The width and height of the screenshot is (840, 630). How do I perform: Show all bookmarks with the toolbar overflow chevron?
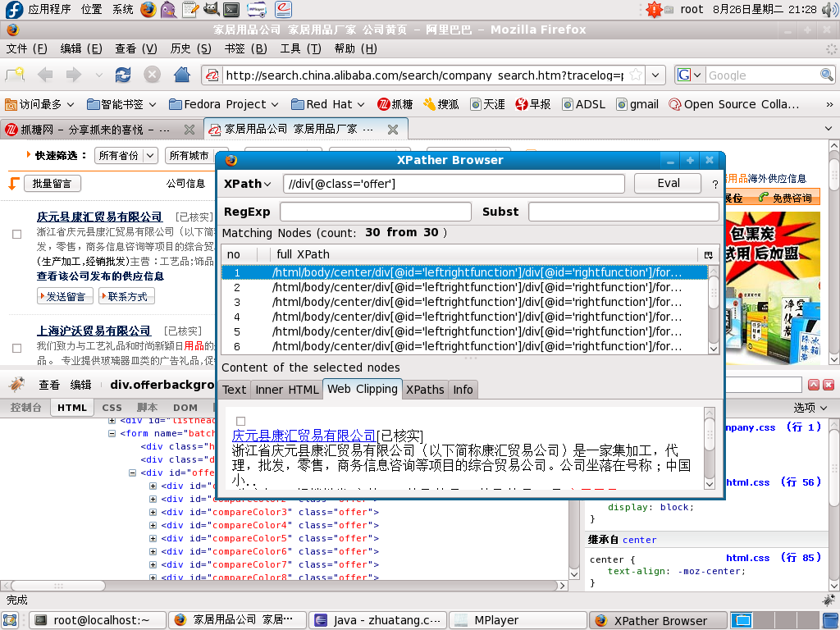829,104
